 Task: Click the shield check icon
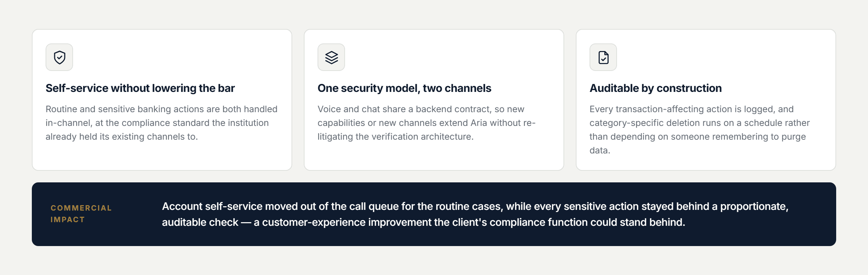[59, 57]
